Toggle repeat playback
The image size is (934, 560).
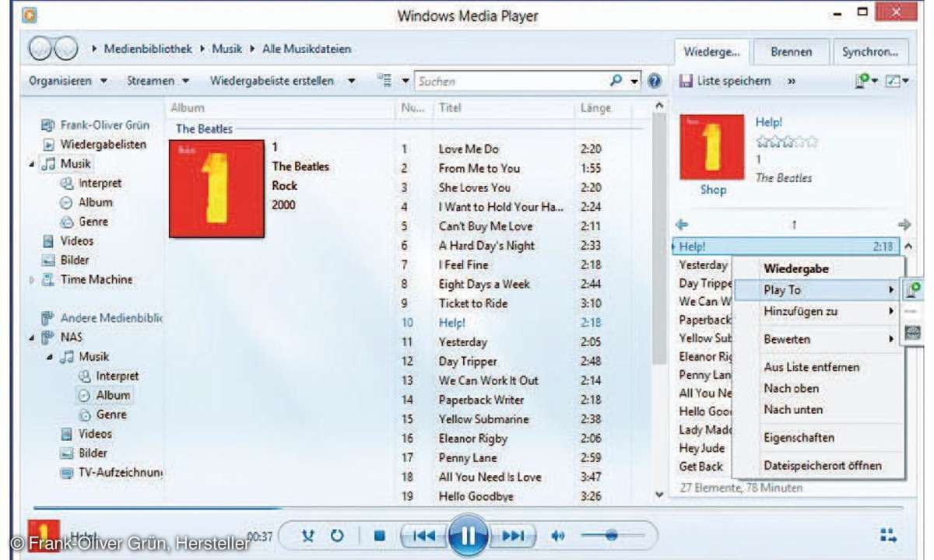point(337,535)
